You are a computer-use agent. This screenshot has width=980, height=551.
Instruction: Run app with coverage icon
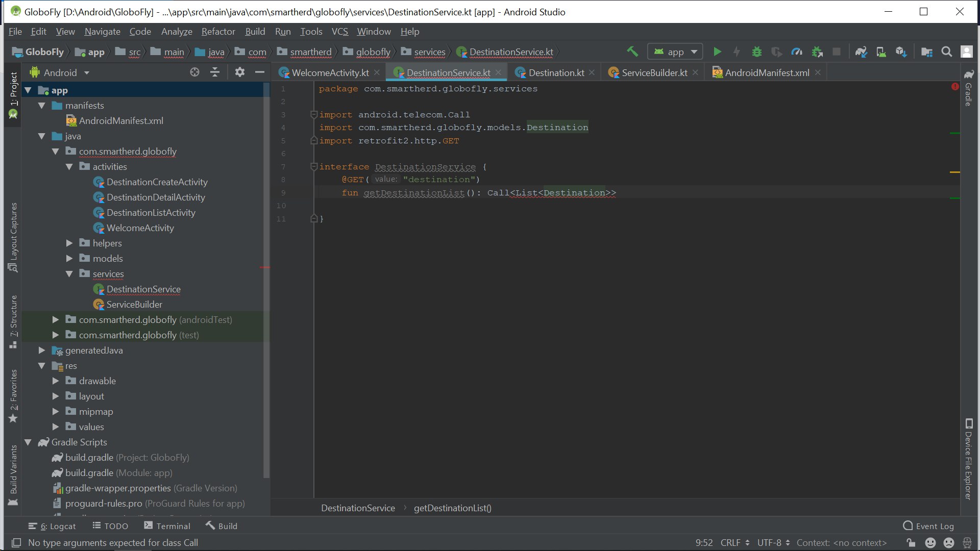[776, 52]
